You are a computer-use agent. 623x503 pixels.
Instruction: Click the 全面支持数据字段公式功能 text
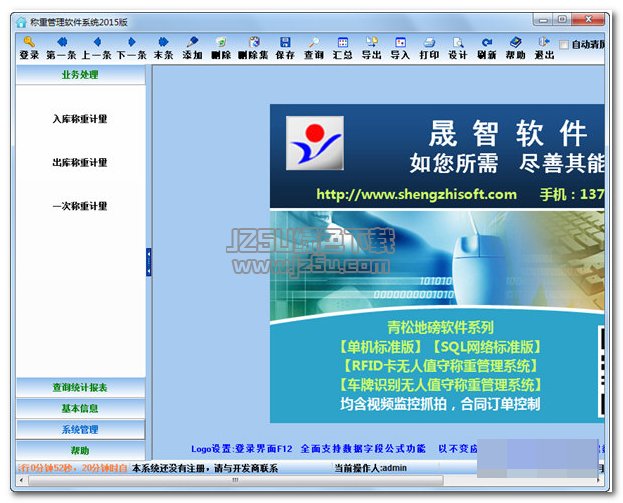[363, 449]
